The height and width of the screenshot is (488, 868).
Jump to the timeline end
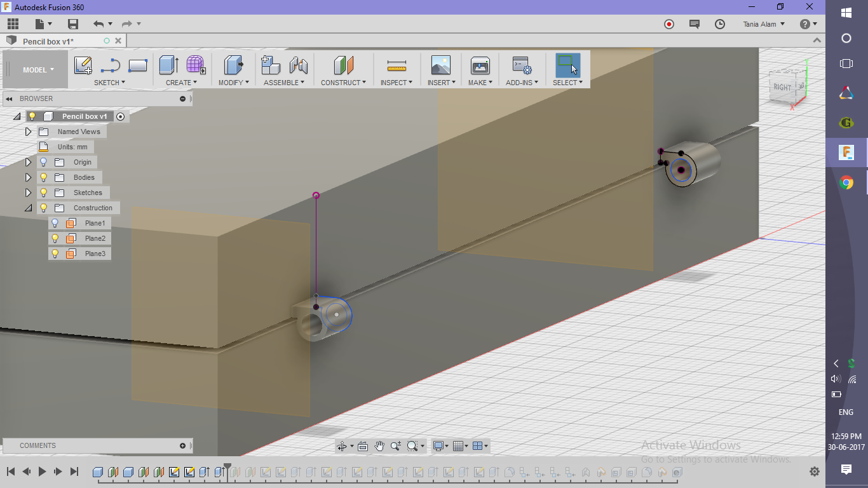[74, 471]
